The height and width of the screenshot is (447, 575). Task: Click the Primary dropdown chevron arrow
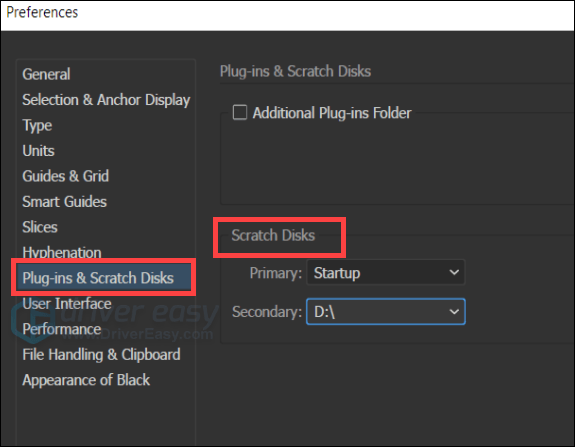coord(454,272)
